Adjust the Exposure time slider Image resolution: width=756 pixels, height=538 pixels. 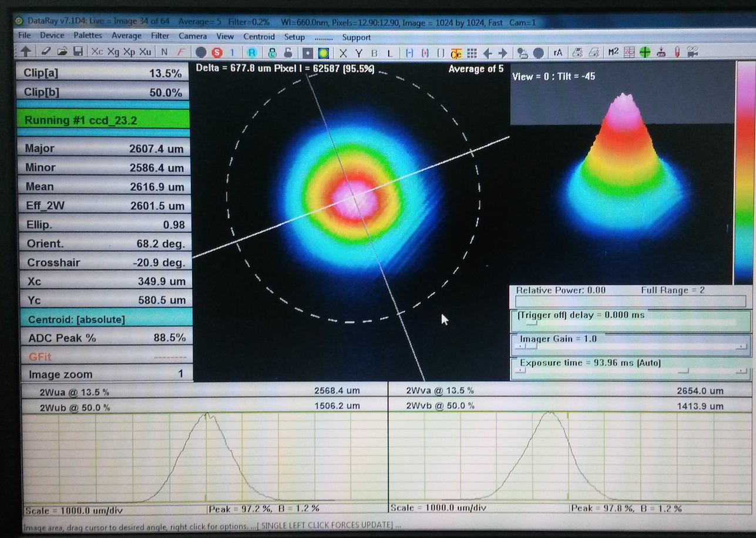(x=631, y=371)
